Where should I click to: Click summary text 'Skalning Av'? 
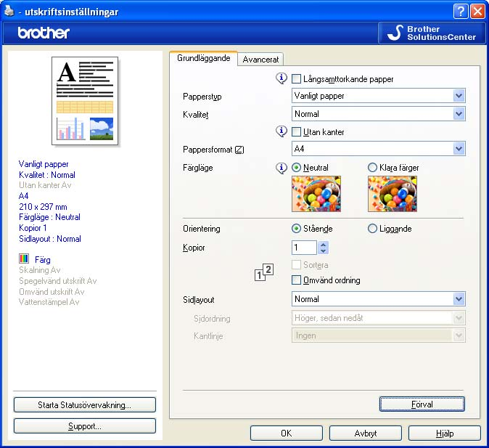[x=40, y=270]
